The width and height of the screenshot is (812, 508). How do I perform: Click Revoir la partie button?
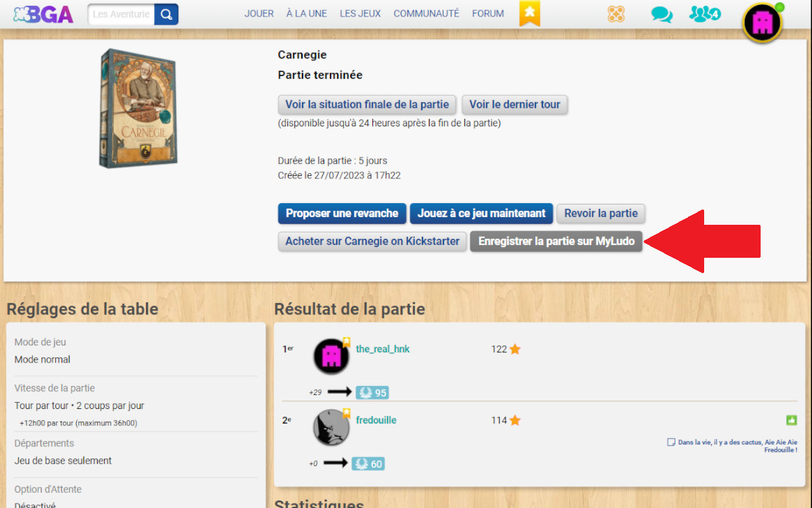click(x=601, y=213)
